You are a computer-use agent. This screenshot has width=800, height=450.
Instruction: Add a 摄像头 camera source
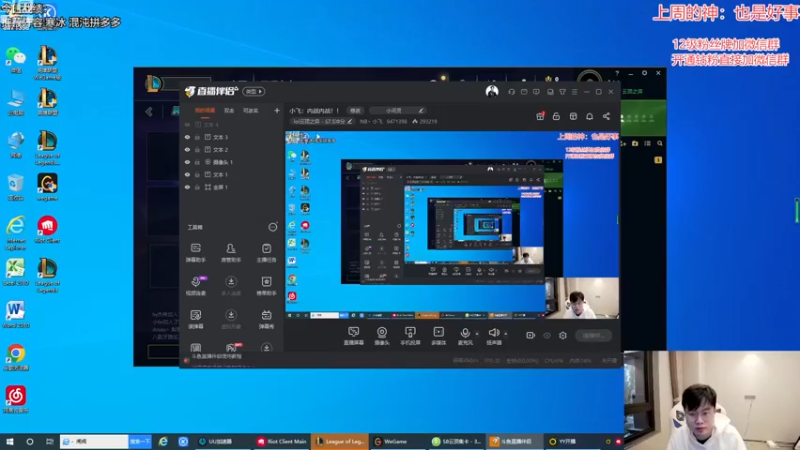(x=382, y=336)
